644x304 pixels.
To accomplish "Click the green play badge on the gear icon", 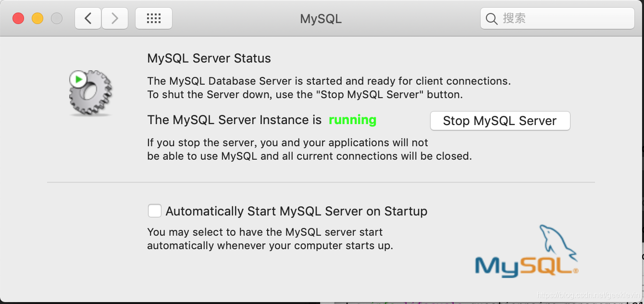I will click(77, 79).
